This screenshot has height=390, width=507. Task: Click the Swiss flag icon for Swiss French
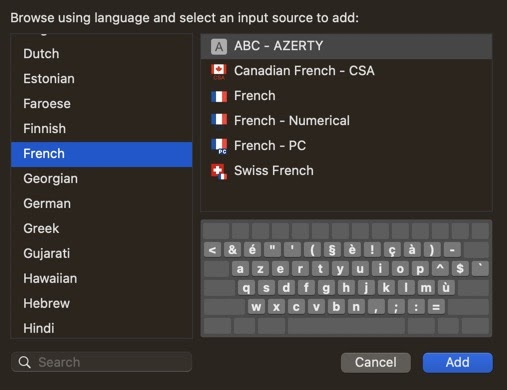[219, 171]
